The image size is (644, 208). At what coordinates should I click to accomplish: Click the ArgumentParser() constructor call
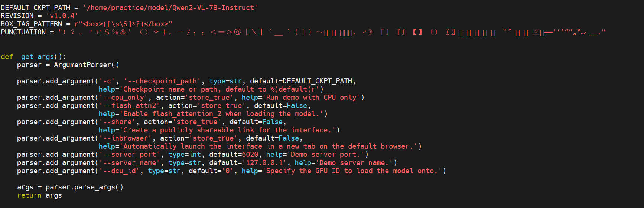tap(86, 65)
